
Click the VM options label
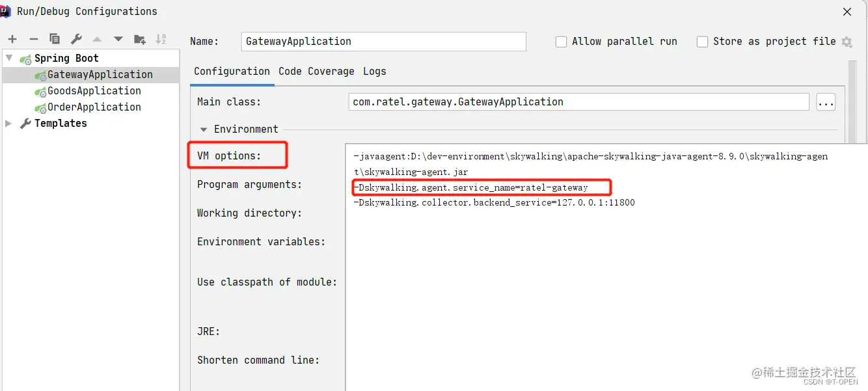point(229,156)
